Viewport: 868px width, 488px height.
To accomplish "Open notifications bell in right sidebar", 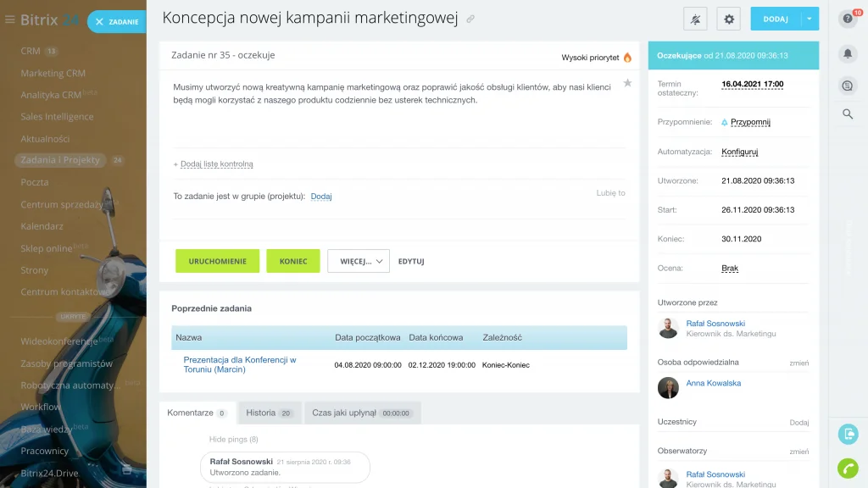I will click(848, 54).
